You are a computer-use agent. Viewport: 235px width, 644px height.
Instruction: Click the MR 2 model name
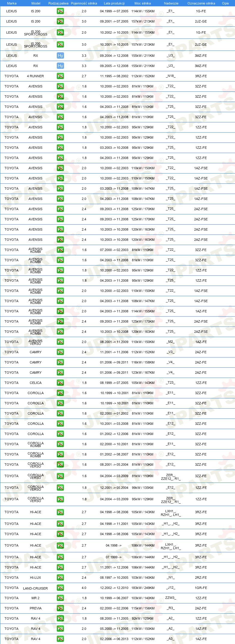tap(35, 598)
